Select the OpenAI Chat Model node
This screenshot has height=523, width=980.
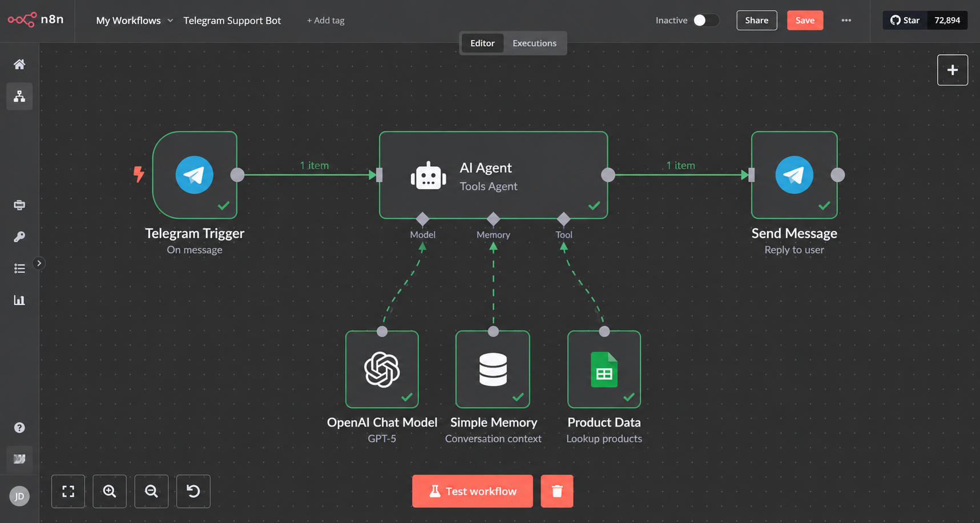[382, 369]
